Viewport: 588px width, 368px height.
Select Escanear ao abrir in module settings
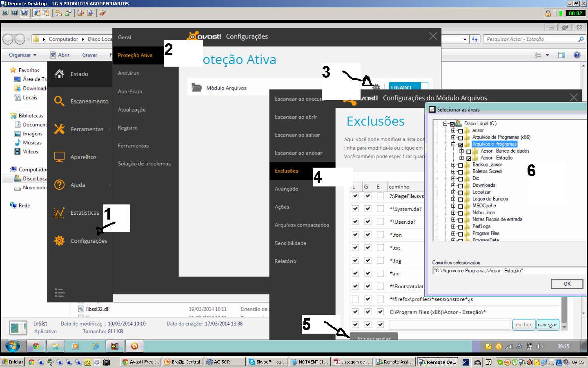point(296,117)
